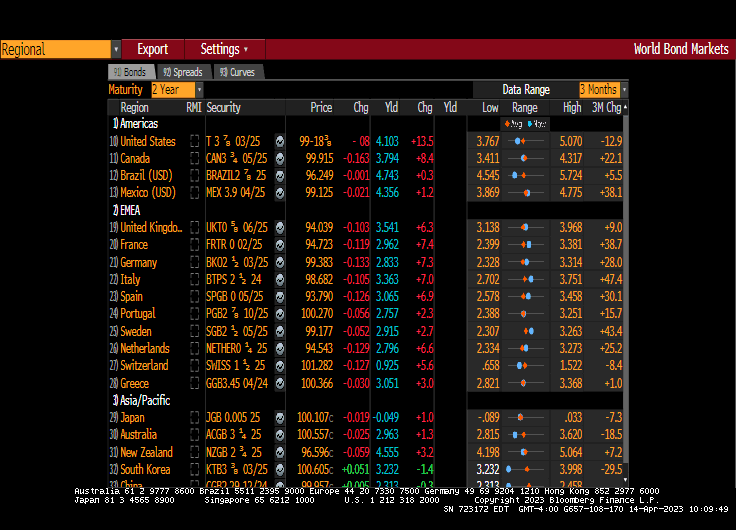Open the Settings menu
Image resolution: width=736 pixels, height=530 pixels.
pos(224,49)
